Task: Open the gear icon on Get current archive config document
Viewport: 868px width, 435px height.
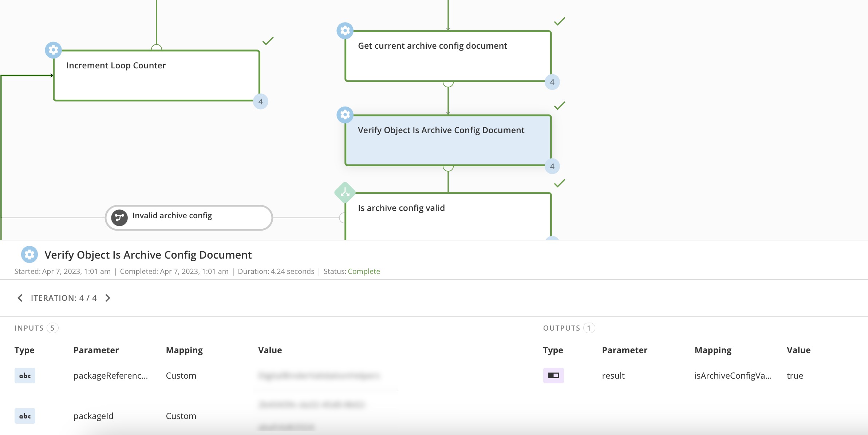Action: click(345, 31)
